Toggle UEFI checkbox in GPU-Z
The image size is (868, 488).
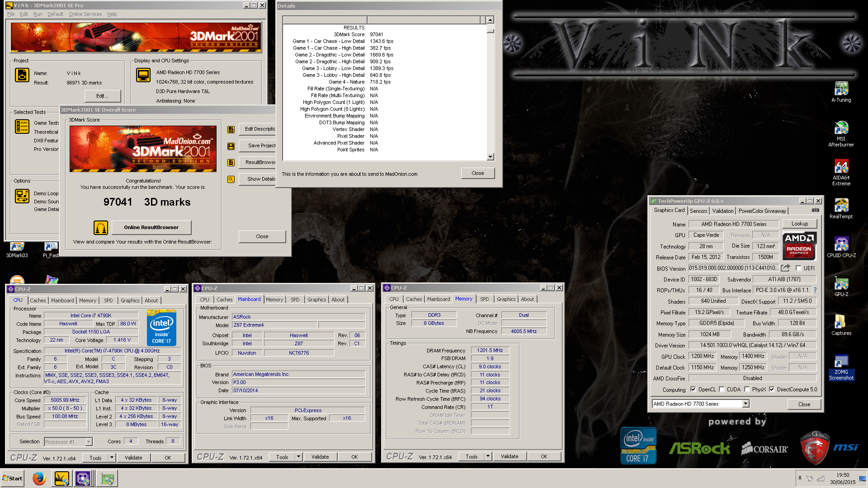[x=798, y=268]
